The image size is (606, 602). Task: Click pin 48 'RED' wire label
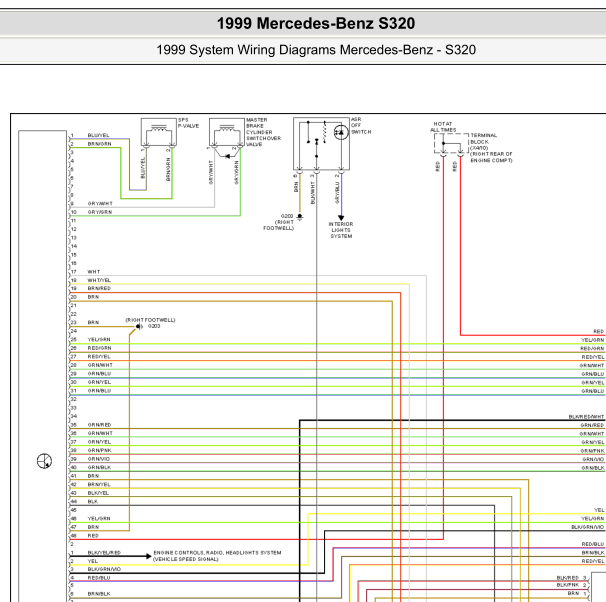point(93,536)
